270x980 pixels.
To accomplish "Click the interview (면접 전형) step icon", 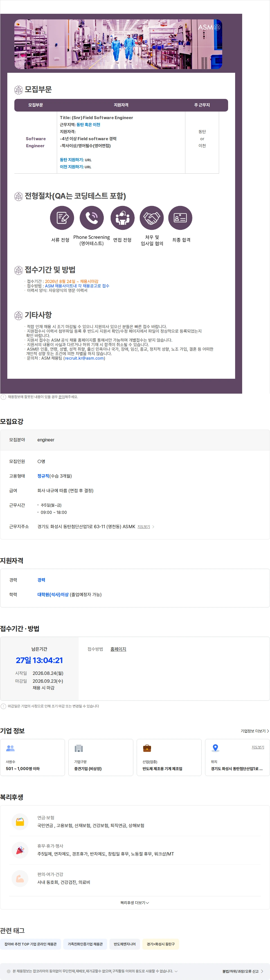I will pyautogui.click(x=122, y=218).
